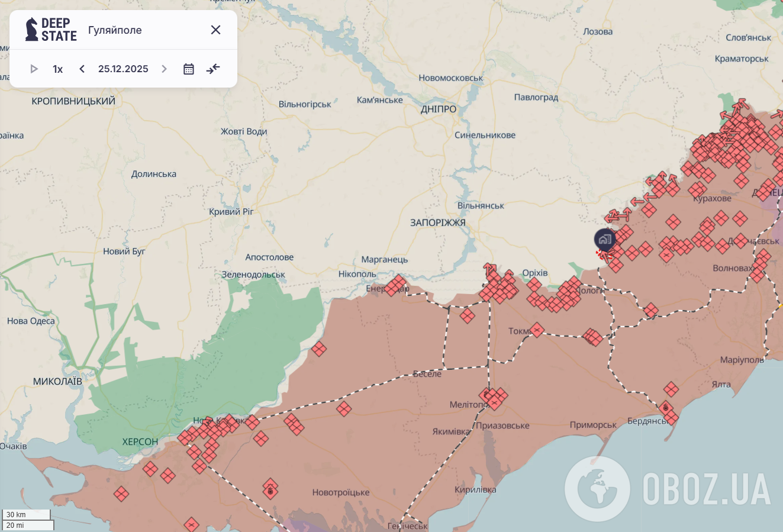Go to the previous date
Image resolution: width=783 pixels, height=532 pixels.
point(82,69)
